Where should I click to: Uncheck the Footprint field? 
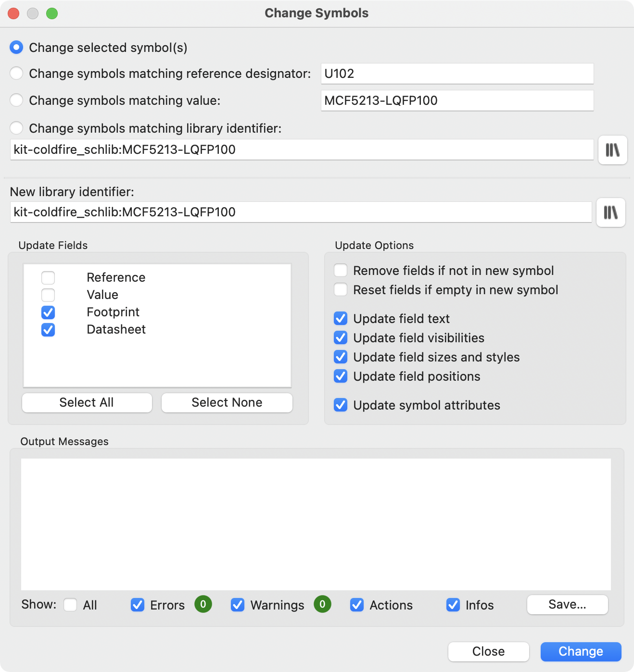click(x=48, y=312)
